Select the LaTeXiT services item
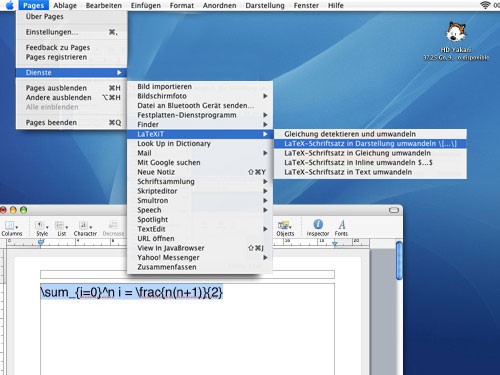This screenshot has height=375, width=500. pyautogui.click(x=200, y=134)
